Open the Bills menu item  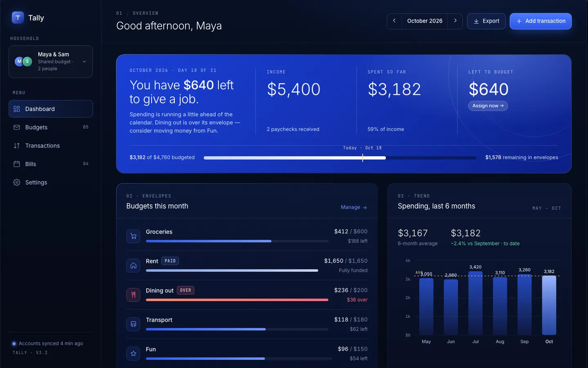[x=51, y=164]
